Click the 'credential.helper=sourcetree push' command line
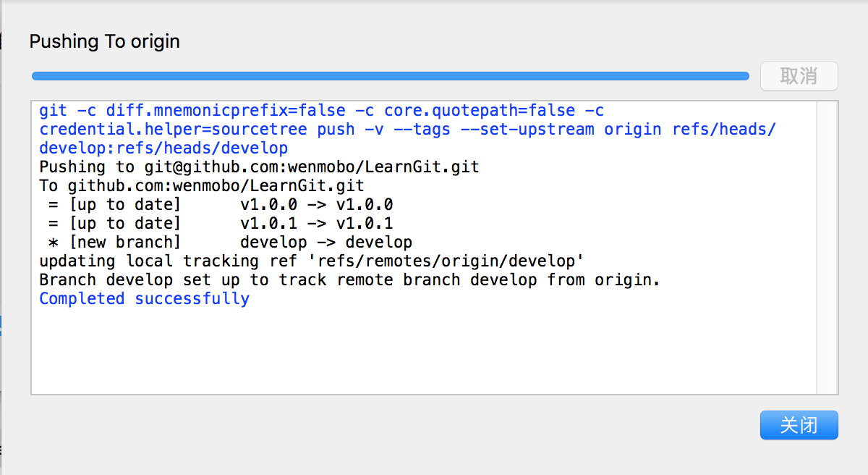Image resolution: width=868 pixels, height=475 pixels. [x=408, y=130]
